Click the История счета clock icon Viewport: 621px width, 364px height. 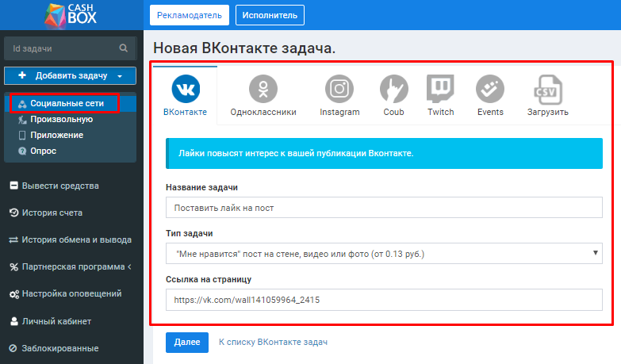coord(13,213)
